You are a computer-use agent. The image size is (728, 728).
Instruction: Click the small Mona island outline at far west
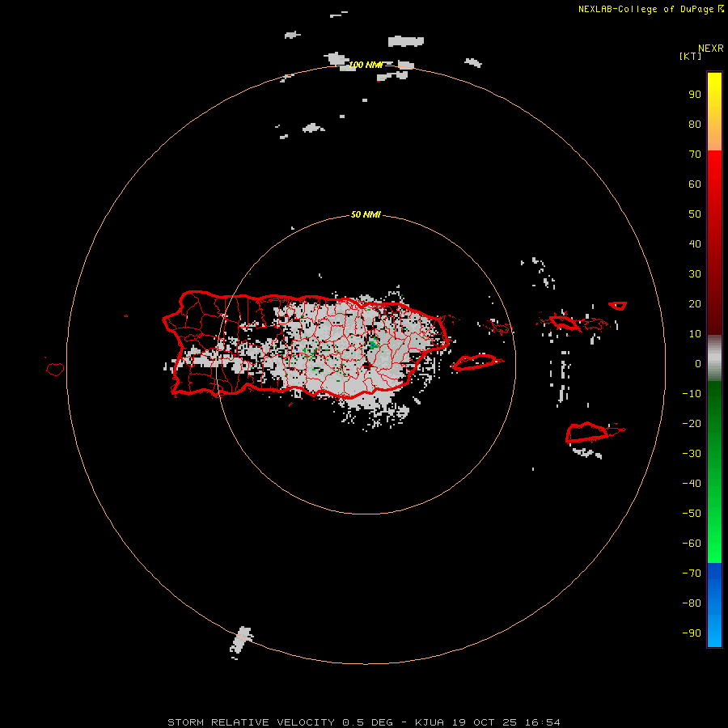[x=55, y=369]
